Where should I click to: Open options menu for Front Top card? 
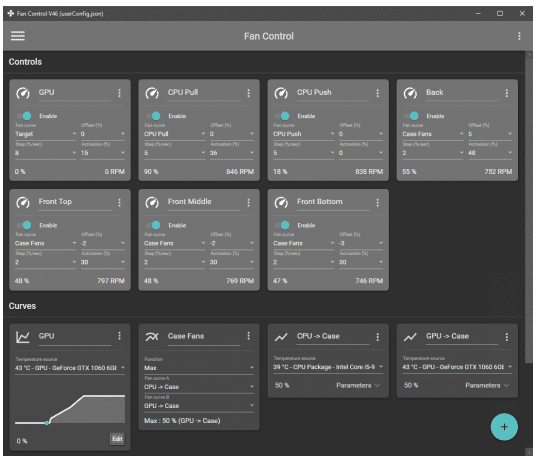[119, 203]
